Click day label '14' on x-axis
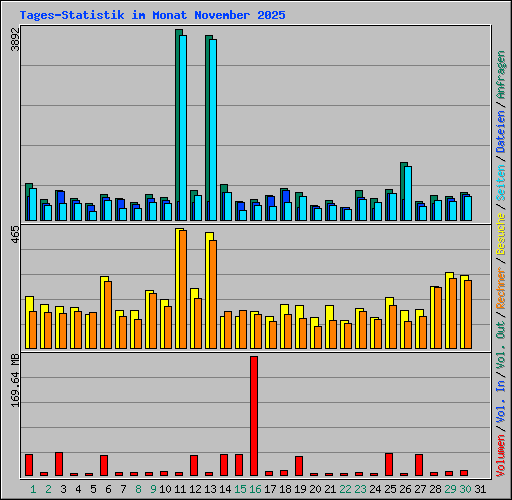 [x=225, y=489]
